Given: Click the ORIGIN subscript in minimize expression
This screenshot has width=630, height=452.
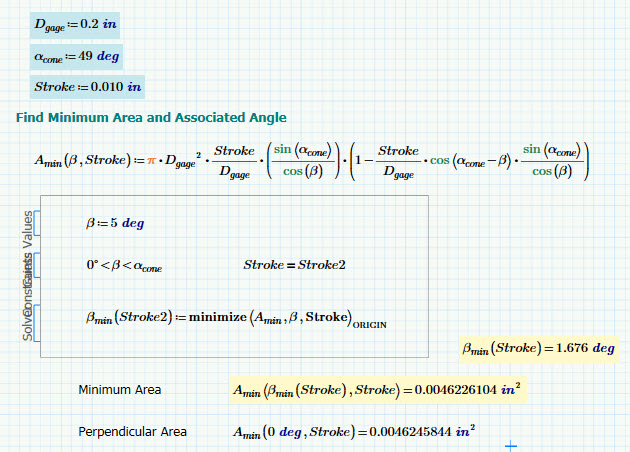Looking at the screenshot, I should (x=369, y=325).
